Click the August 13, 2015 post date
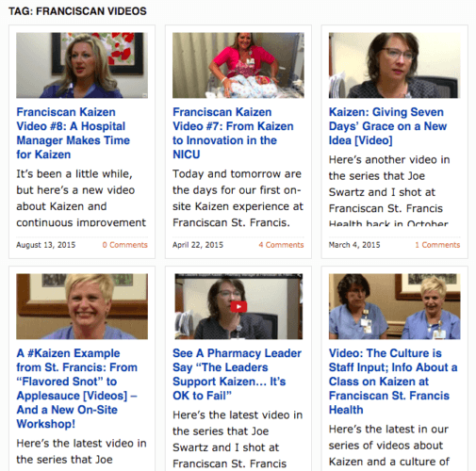 click(x=46, y=245)
